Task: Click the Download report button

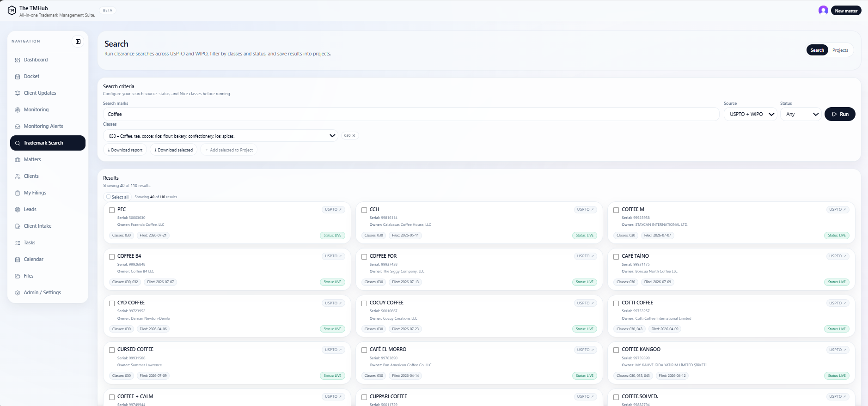Action: point(125,150)
